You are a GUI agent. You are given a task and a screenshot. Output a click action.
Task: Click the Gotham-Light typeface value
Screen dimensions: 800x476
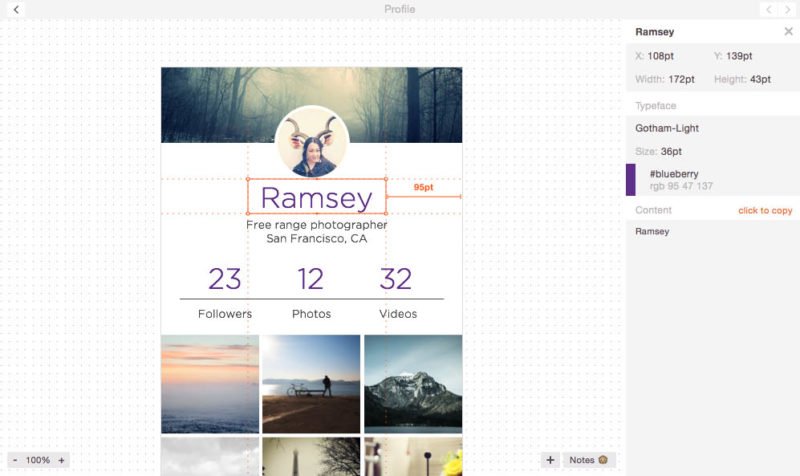667,128
